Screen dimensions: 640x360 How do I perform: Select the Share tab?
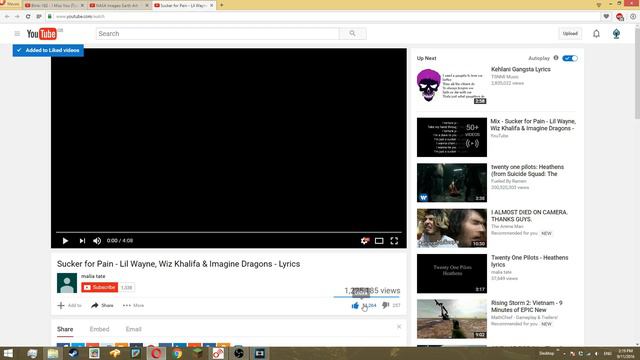pyautogui.click(x=65, y=329)
